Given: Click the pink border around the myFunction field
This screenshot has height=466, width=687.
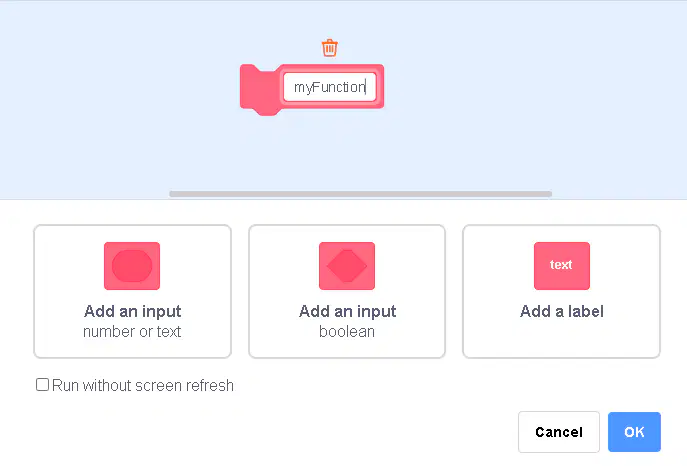Looking at the screenshot, I should click(332, 68).
